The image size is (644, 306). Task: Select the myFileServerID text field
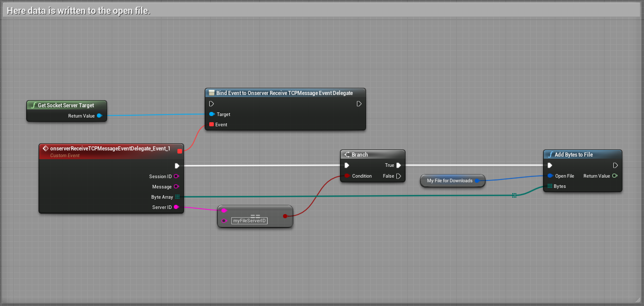tap(249, 221)
